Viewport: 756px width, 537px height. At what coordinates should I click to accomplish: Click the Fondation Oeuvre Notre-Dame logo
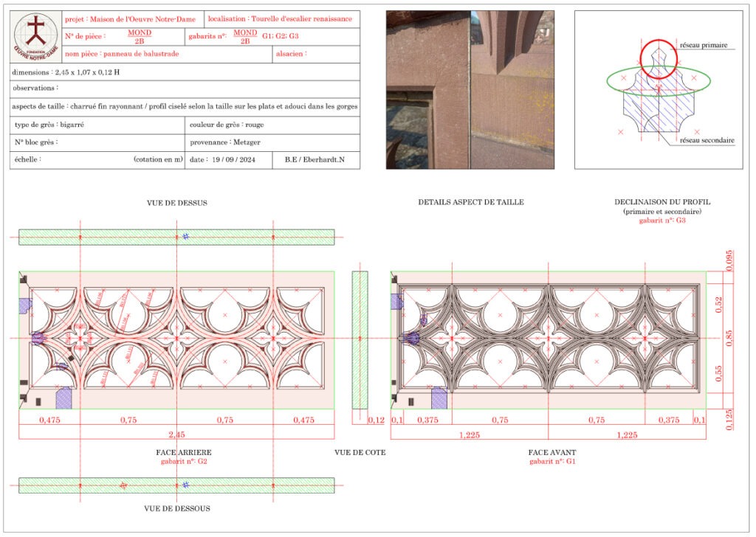pyautogui.click(x=36, y=37)
